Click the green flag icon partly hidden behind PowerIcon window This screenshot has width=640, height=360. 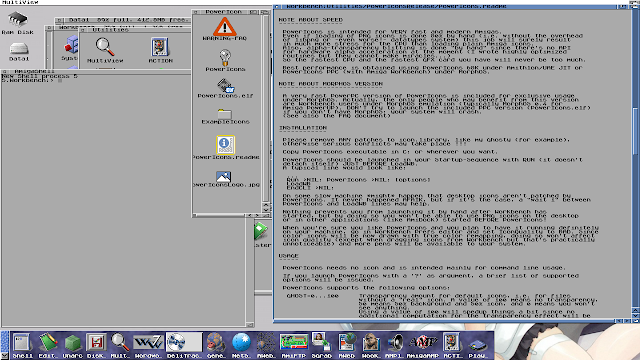tap(260, 231)
